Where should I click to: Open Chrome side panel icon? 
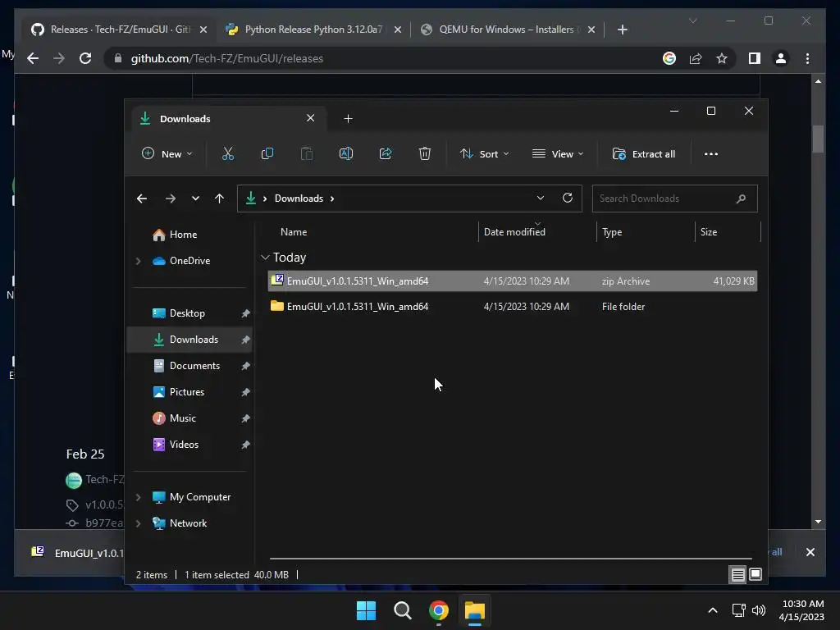(x=755, y=58)
